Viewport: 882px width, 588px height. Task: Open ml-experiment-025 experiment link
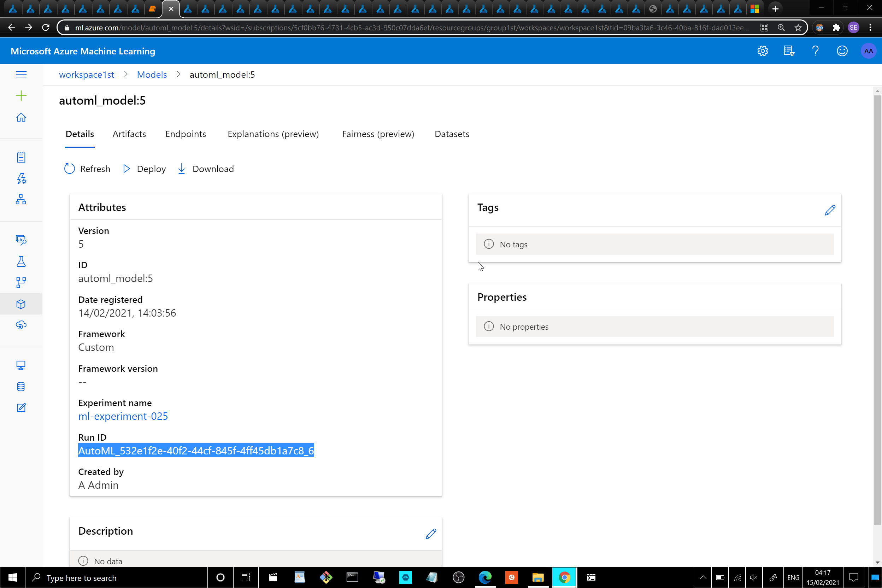click(123, 416)
